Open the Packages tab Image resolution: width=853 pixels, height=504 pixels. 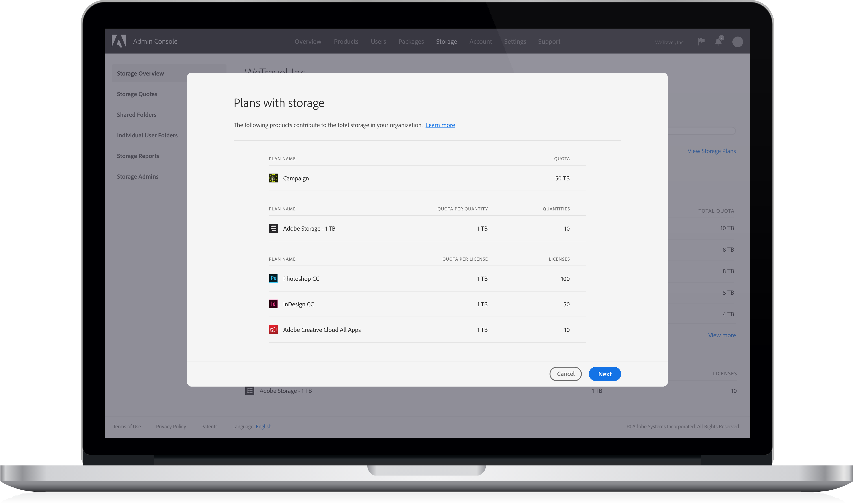(x=411, y=41)
